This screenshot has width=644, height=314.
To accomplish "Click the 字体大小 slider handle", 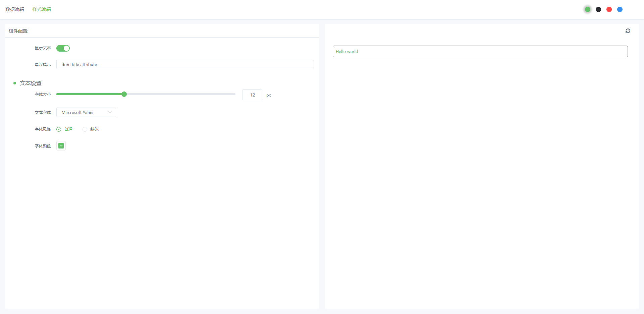I will click(x=124, y=94).
